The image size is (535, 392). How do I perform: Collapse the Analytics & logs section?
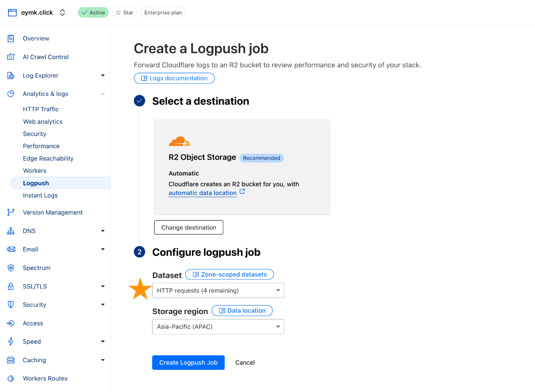coord(103,94)
